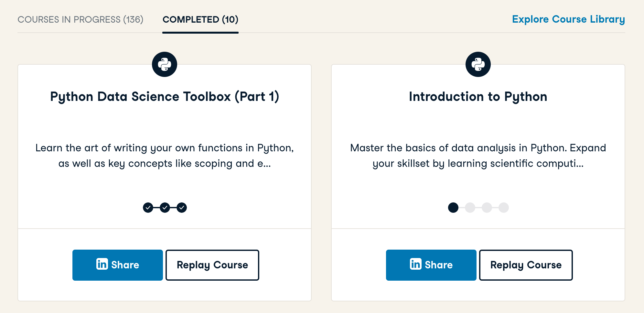Share Introduction to Python on LinkedIn
The image size is (644, 313).
pos(431,265)
